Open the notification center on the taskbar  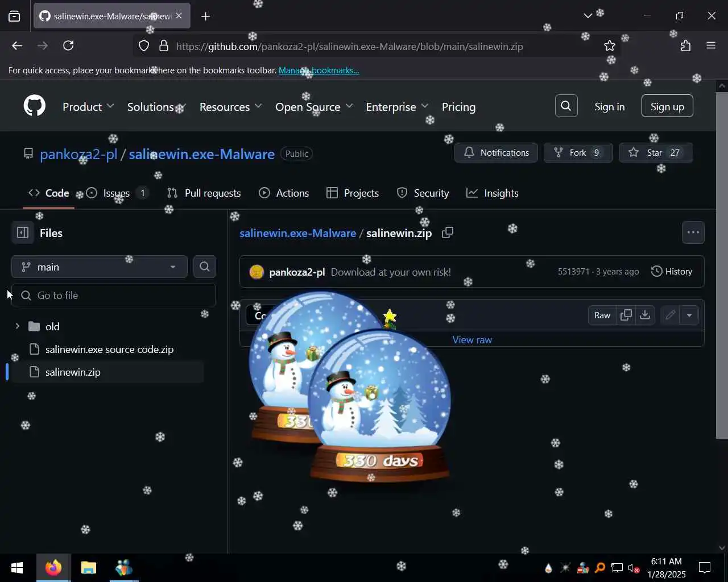[x=705, y=568]
